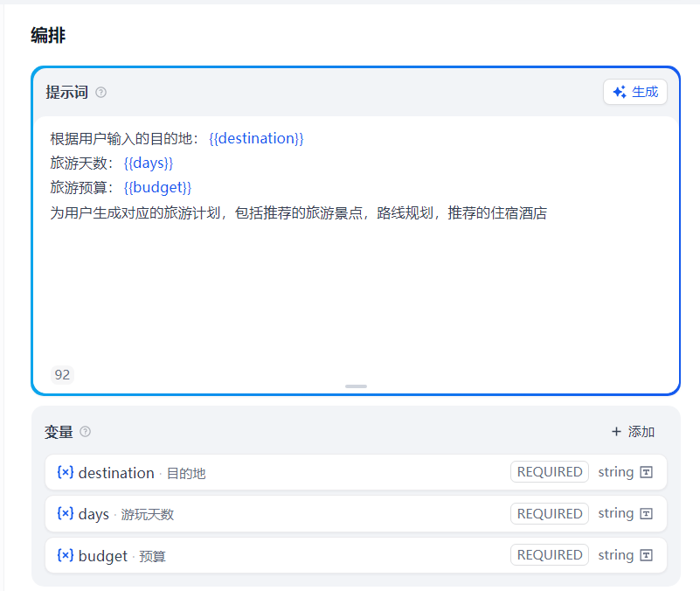This screenshot has width=700, height=591.
Task: Click the days variable {x} icon
Action: click(65, 513)
